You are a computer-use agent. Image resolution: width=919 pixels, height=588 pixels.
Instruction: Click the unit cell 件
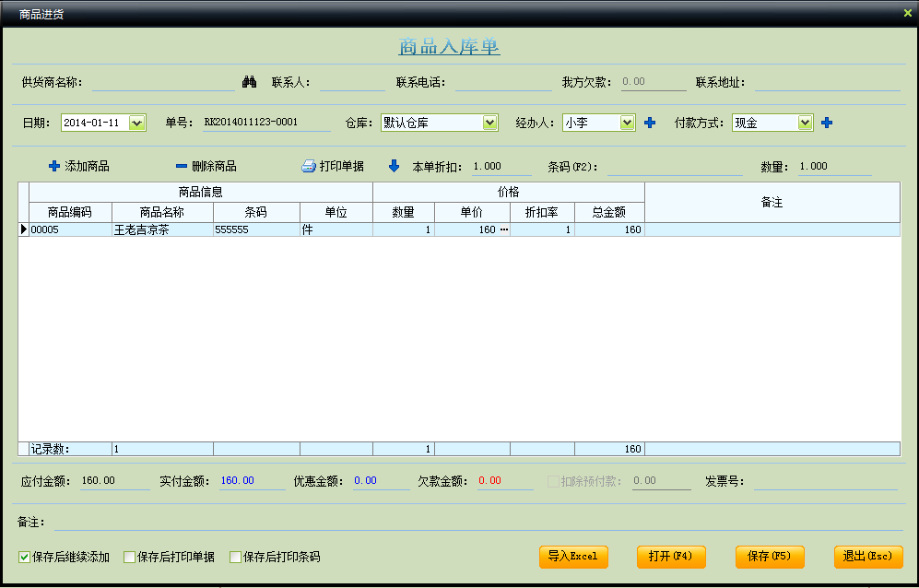point(336,229)
